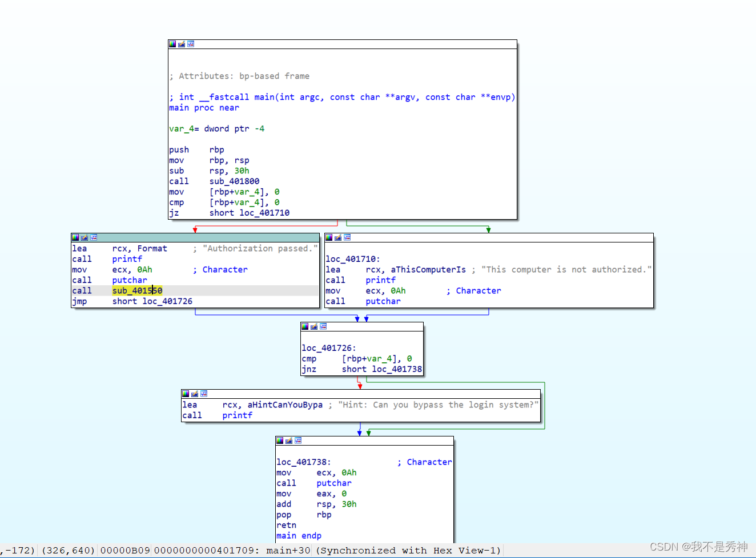
Task: Click the third header icon on loc_401710 node
Action: click(x=347, y=237)
